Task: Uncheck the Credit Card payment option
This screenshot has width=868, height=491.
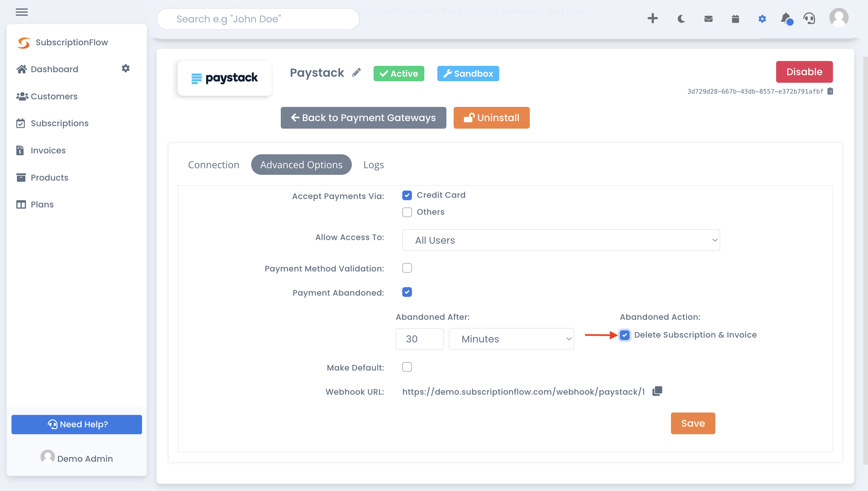Action: pyautogui.click(x=407, y=195)
